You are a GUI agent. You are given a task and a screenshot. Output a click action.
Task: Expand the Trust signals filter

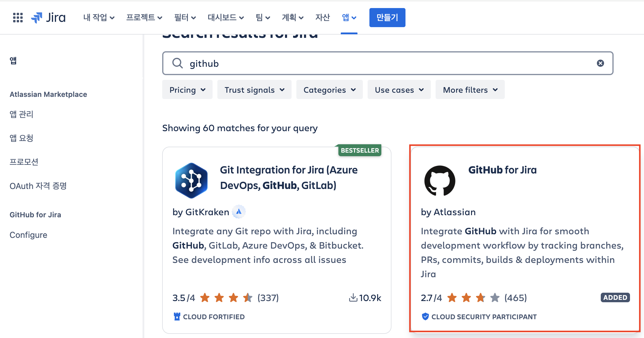point(254,90)
